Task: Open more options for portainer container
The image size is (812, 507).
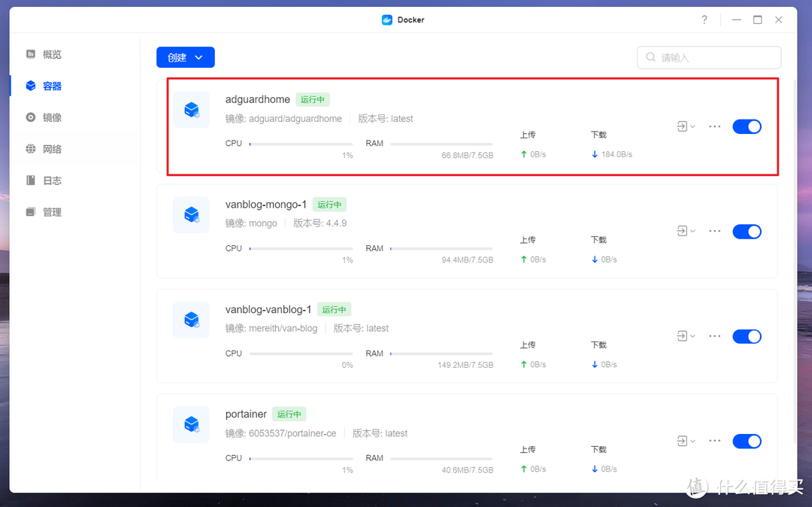Action: pyautogui.click(x=714, y=441)
